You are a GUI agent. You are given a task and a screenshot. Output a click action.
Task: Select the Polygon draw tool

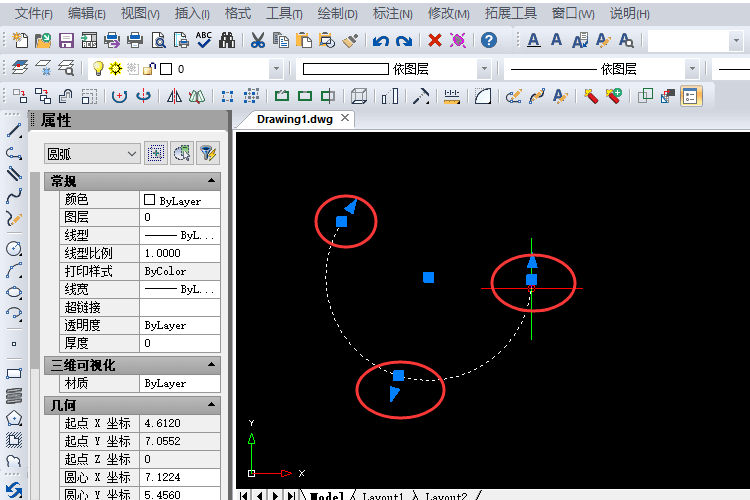(14, 418)
